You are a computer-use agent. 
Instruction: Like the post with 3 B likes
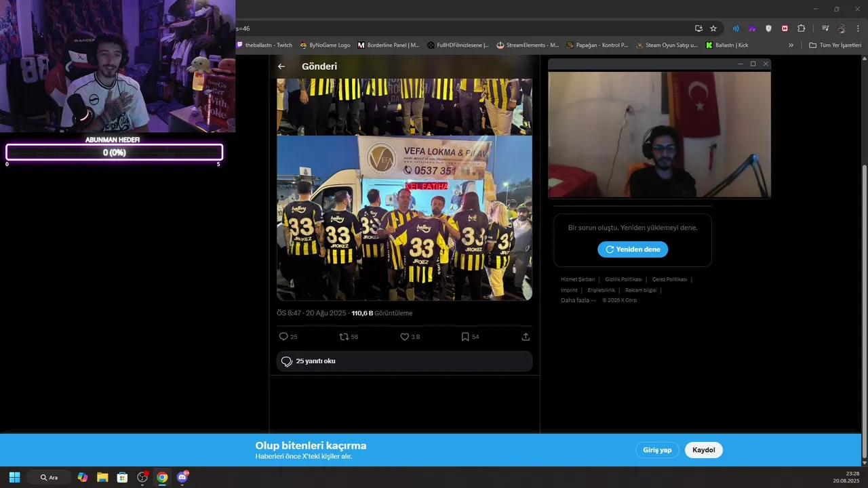pos(410,336)
